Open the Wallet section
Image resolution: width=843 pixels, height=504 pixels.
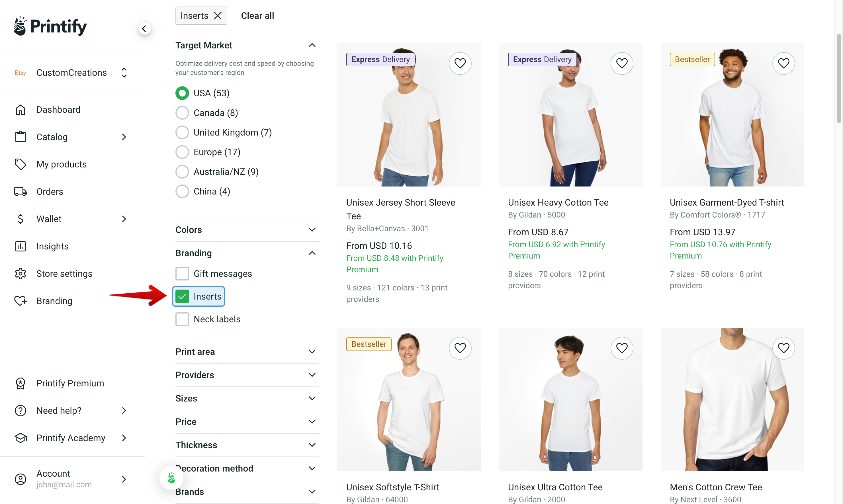point(49,219)
